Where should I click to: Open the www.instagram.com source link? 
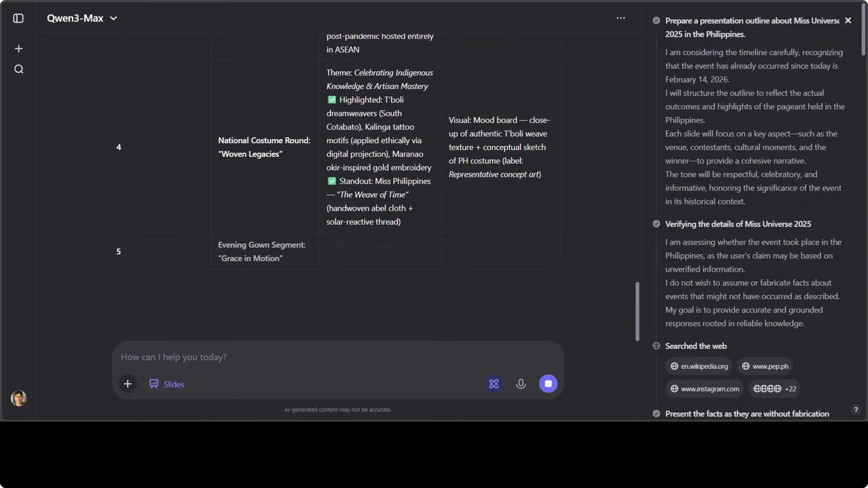click(x=705, y=389)
